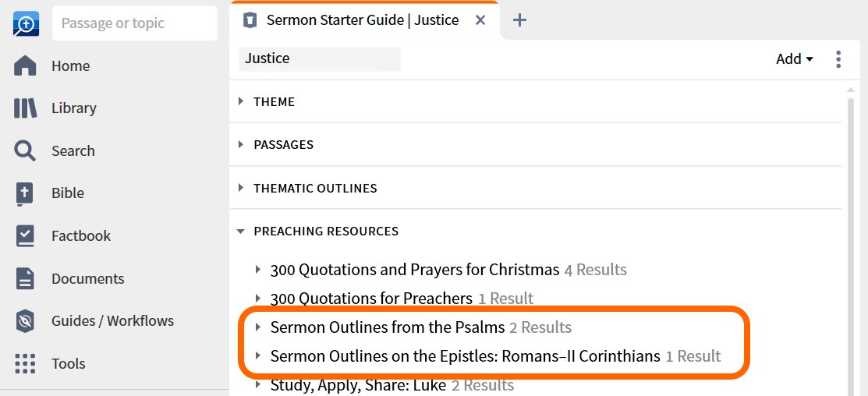Image resolution: width=868 pixels, height=396 pixels.
Task: Select the Search magnifier icon
Action: pyautogui.click(x=25, y=150)
